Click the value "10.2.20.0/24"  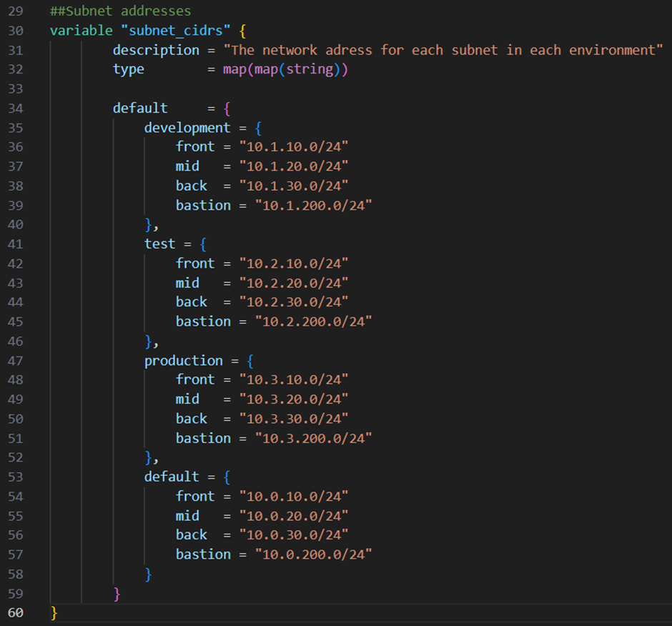coord(294,283)
